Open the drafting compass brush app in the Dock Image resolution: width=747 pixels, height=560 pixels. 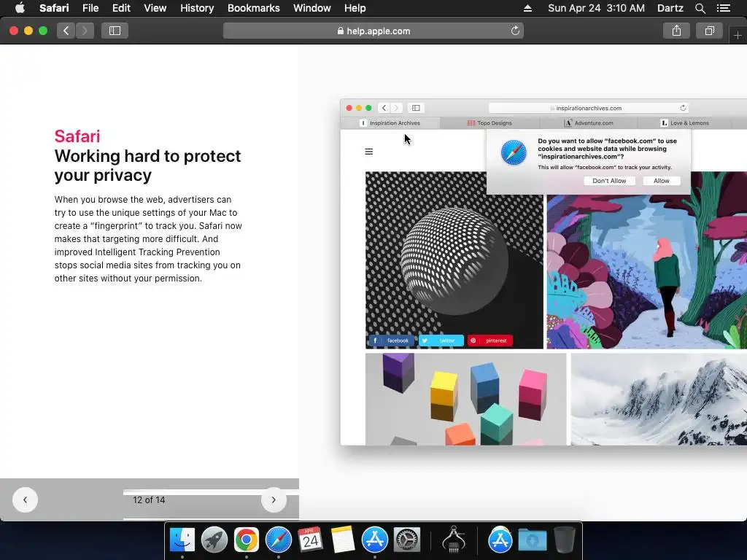[x=454, y=540]
